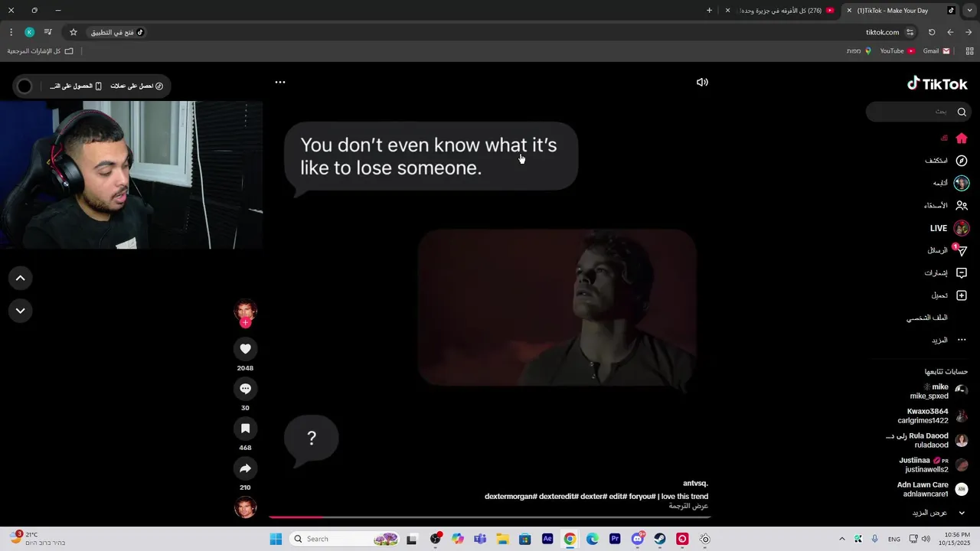Open the Justiinaa followed account
The height and width of the screenshot is (551, 980).
coord(933,465)
